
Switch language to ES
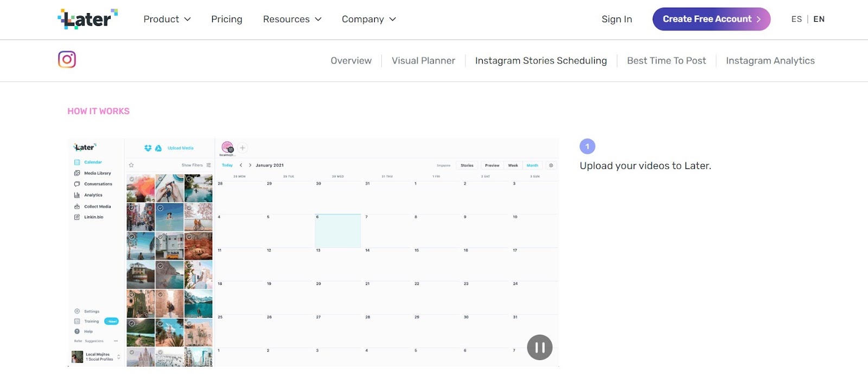tap(796, 19)
